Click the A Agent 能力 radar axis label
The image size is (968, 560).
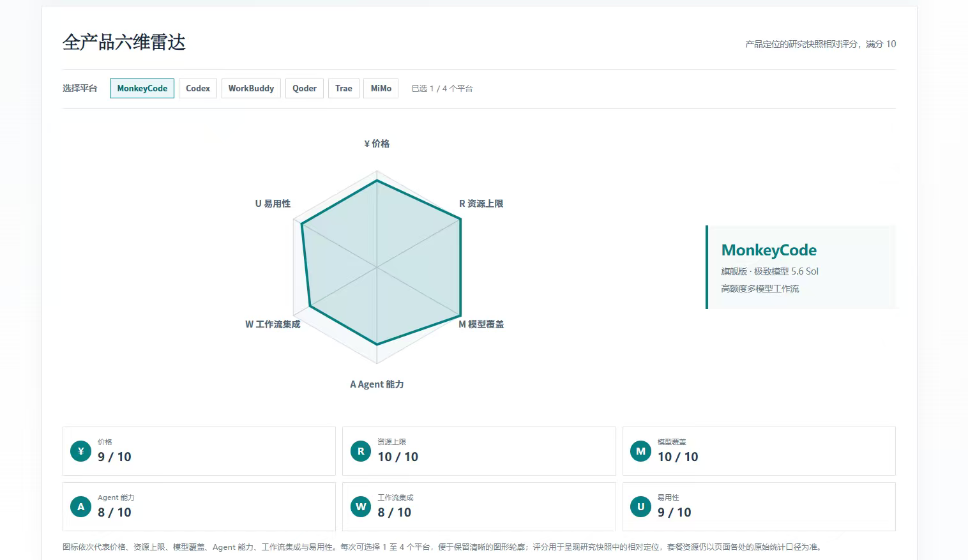pyautogui.click(x=377, y=384)
